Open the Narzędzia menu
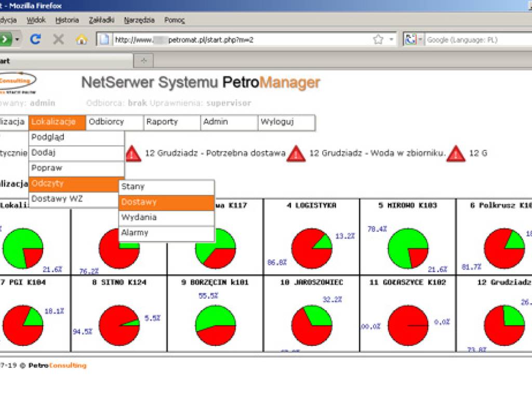Viewport: 532px width, 399px height. pyautogui.click(x=139, y=20)
